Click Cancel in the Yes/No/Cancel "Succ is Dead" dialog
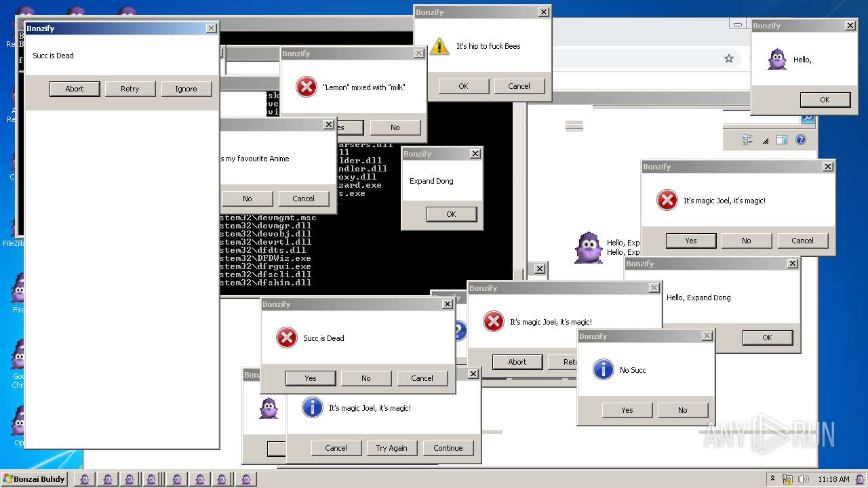The width and height of the screenshot is (868, 488). [422, 378]
